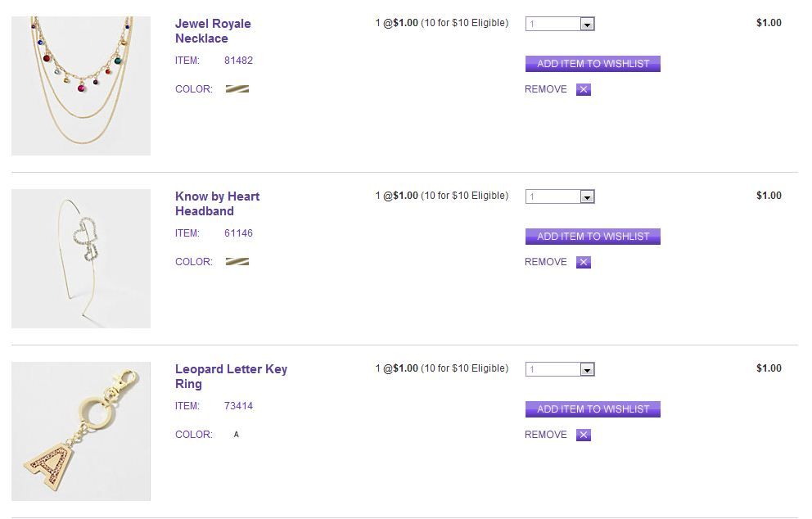812x519 pixels.
Task: Click the X icon to remove Jewel Royale Necklace
Action: pos(583,90)
